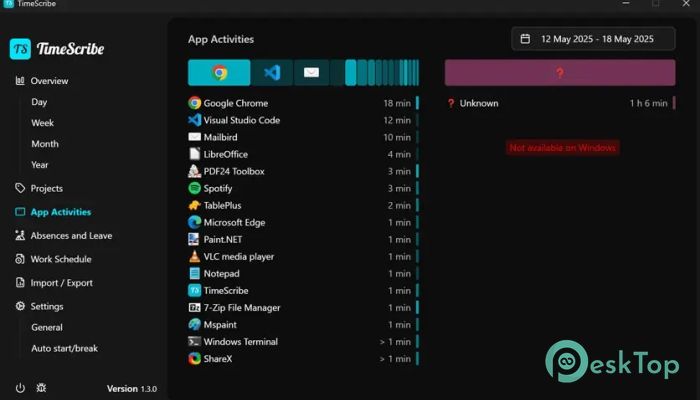Click the Mailbird envelope icon in the list

(194, 137)
